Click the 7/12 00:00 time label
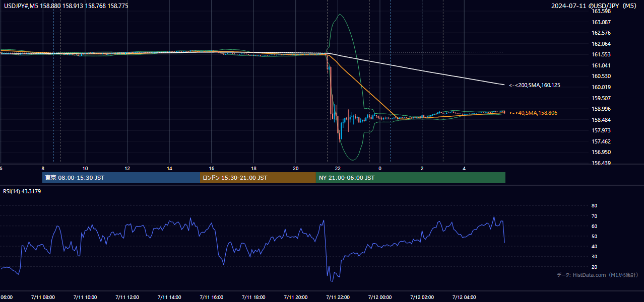Screen dimensions: 644x302 [380, 297]
